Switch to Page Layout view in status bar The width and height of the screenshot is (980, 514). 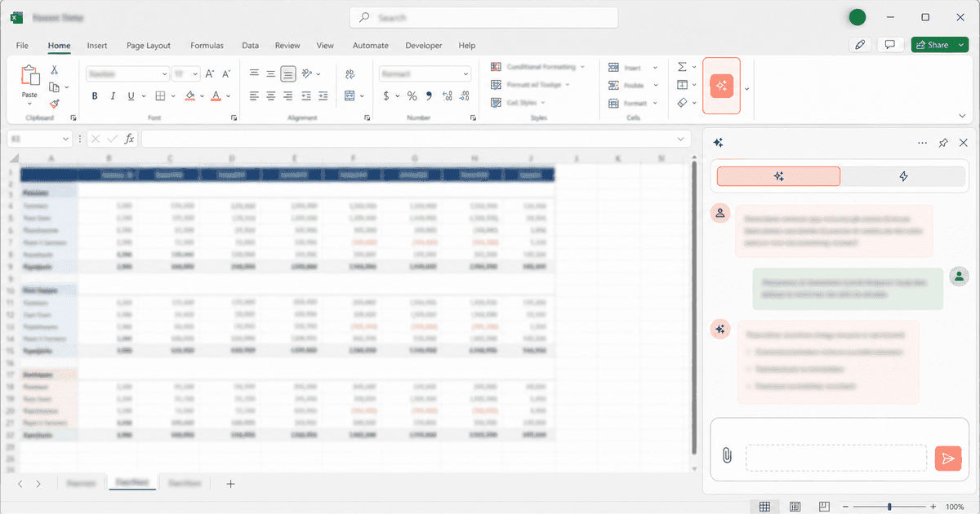click(x=795, y=507)
